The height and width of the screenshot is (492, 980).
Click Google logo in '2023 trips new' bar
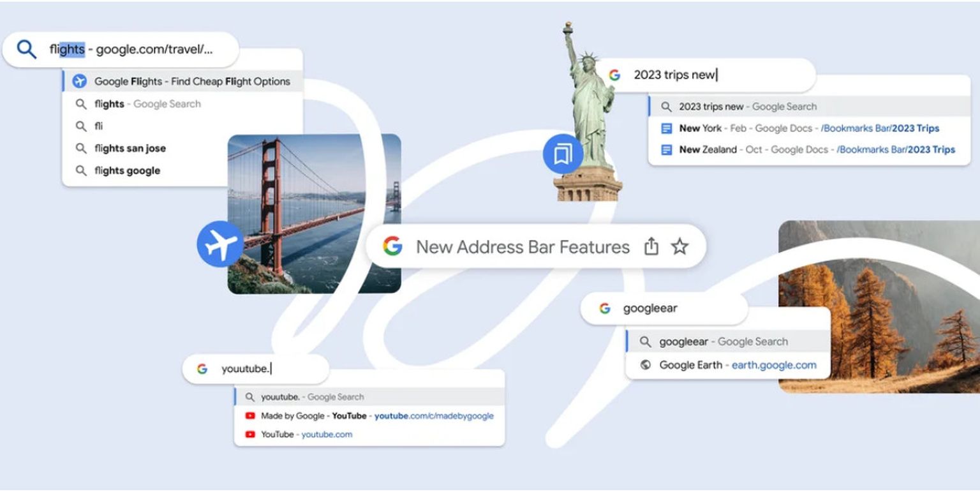click(x=614, y=75)
